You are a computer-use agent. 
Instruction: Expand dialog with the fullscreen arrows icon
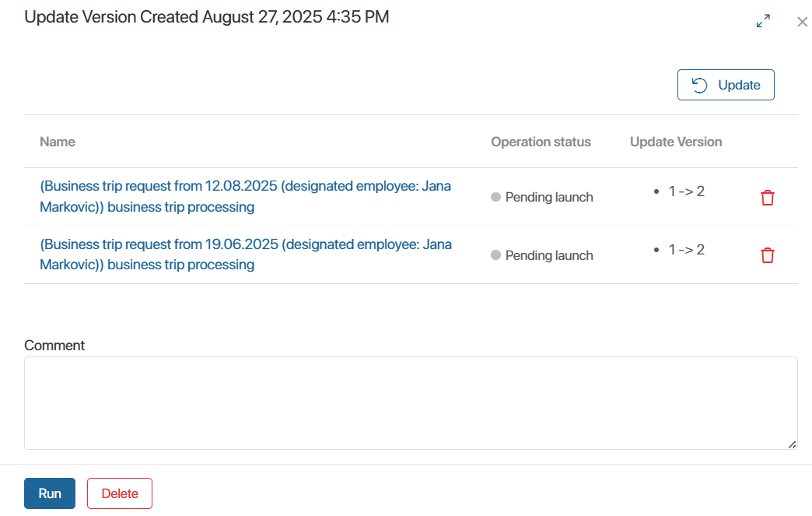pos(763,21)
